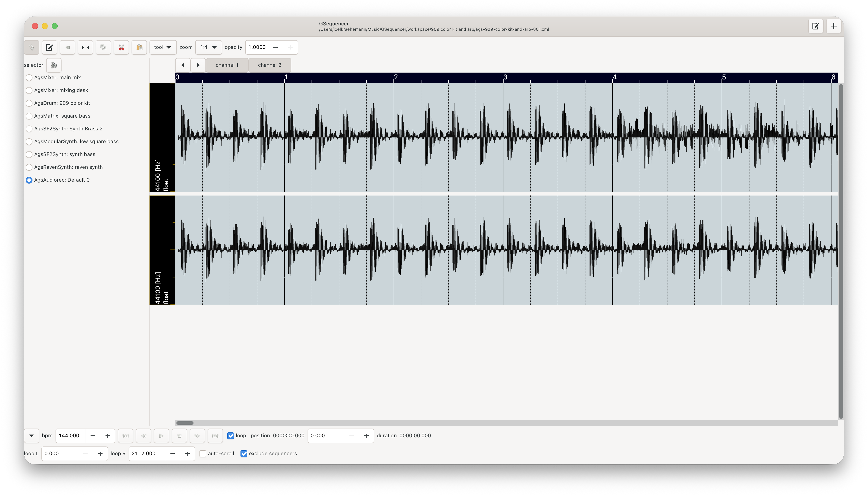The image size is (868, 496).
Task: Increase loop R with plus button
Action: click(188, 454)
